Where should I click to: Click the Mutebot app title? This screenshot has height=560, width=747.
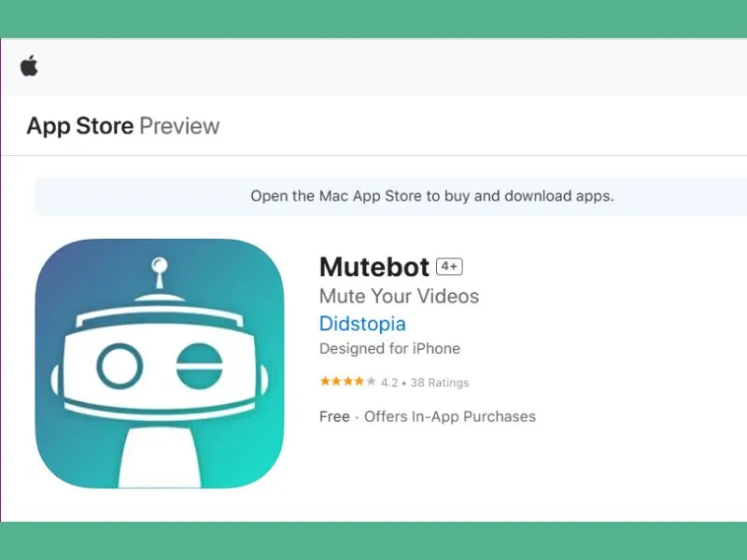pos(374,267)
